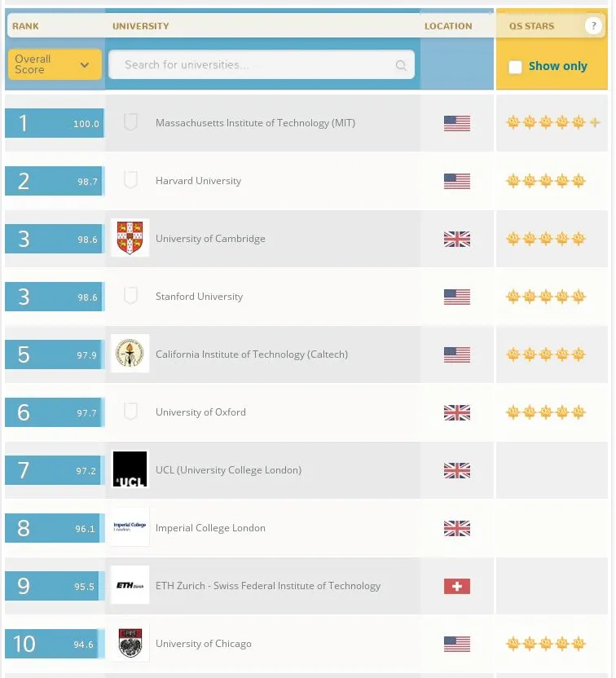Viewport: 616px width, 678px height.
Task: Click the Imperial College London logo
Action: point(130,527)
